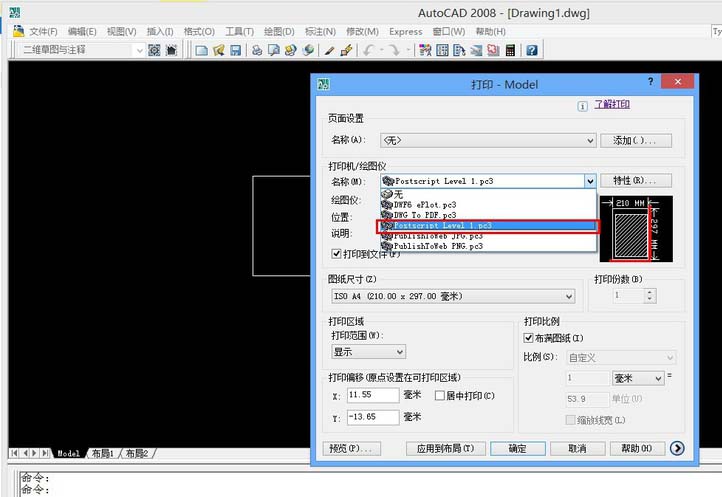This screenshot has height=497, width=722.
Task: Open the Sheet Set Manager icon
Action: (476, 50)
